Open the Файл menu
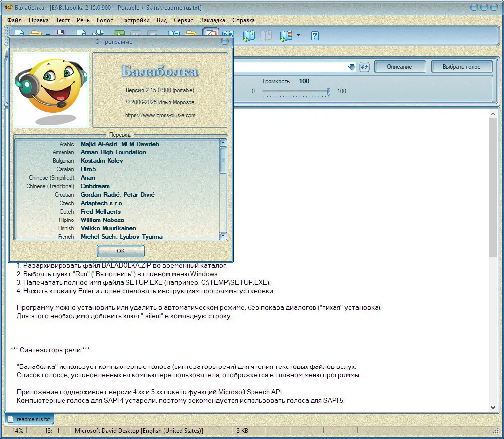504x439 pixels. [14, 20]
